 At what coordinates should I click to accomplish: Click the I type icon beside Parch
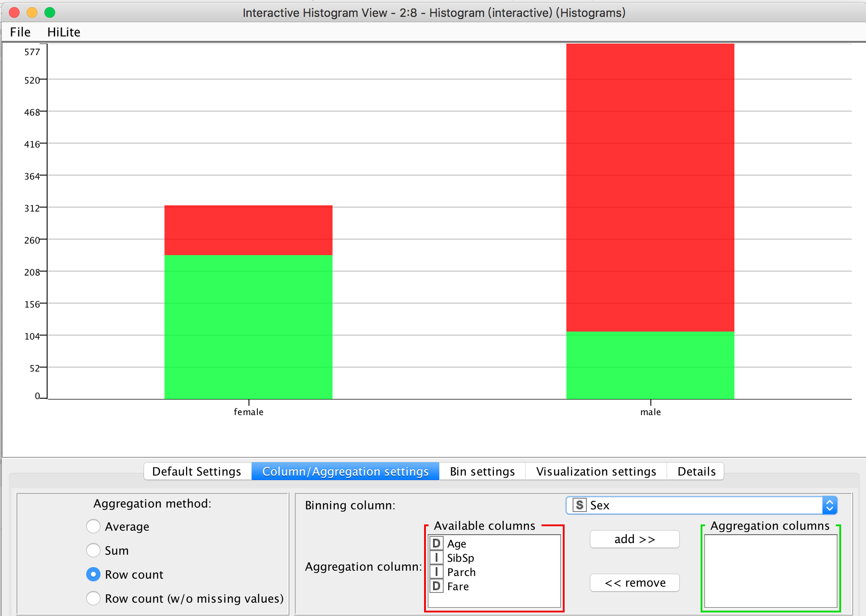tap(437, 572)
